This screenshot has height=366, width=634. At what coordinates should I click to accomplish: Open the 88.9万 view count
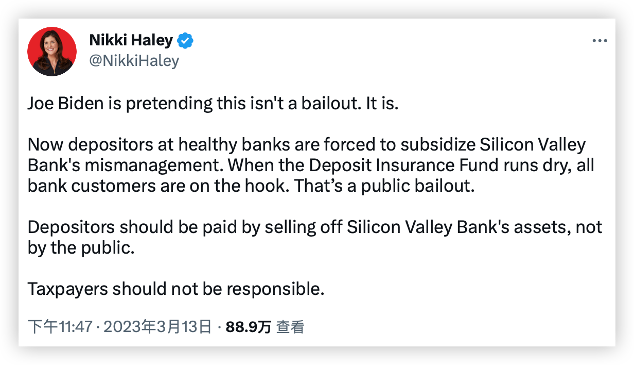click(248, 327)
